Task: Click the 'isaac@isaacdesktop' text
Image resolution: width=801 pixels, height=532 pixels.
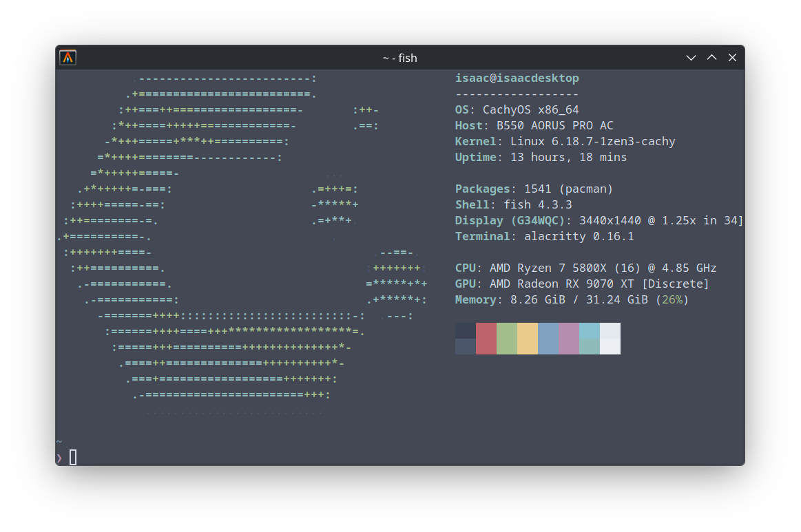Action: [x=517, y=78]
